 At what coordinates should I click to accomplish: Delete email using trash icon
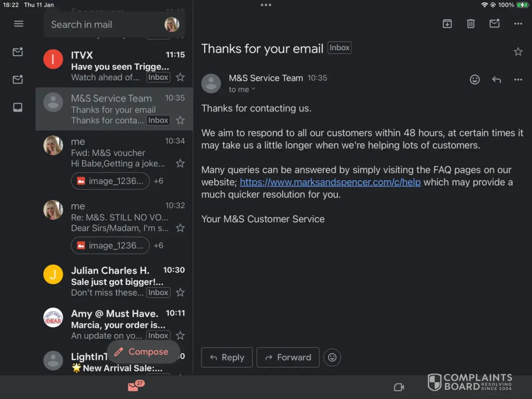(x=471, y=24)
